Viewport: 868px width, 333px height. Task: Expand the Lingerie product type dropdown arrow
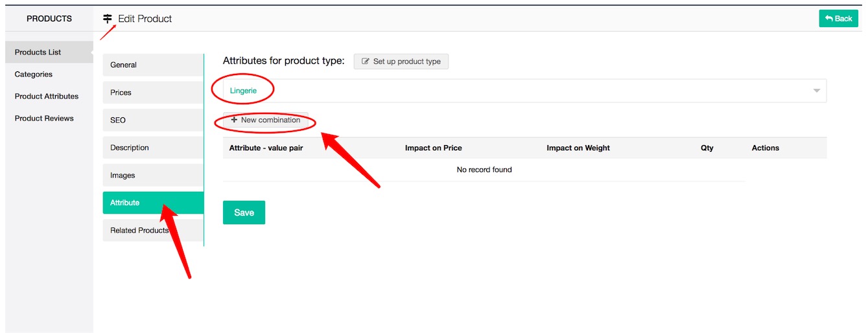click(x=816, y=91)
